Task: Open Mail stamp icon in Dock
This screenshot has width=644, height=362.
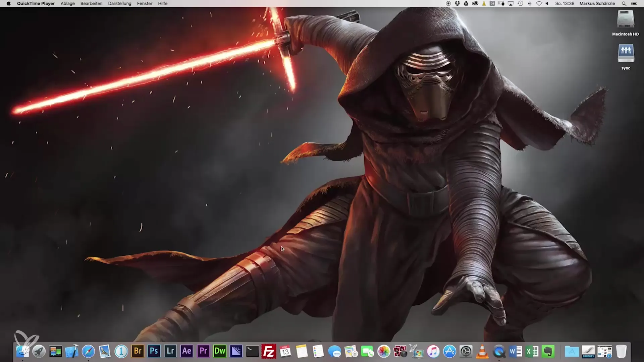Action: [105, 351]
